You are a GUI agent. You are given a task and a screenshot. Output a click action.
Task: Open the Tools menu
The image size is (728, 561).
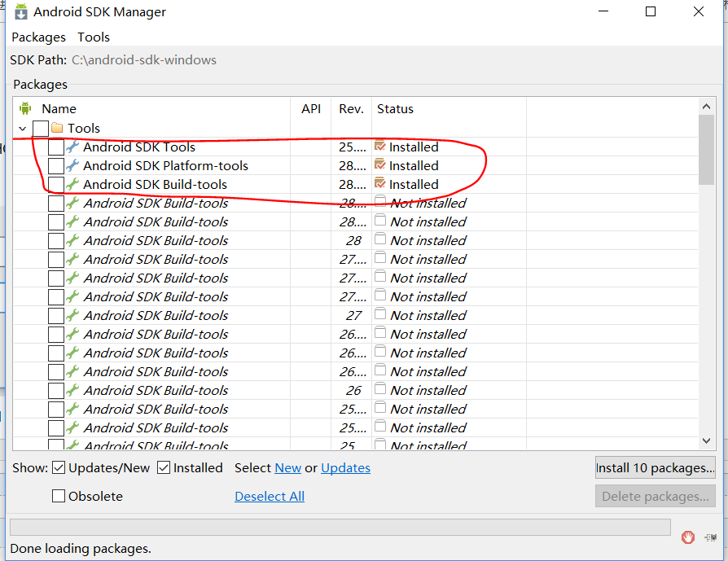click(94, 37)
